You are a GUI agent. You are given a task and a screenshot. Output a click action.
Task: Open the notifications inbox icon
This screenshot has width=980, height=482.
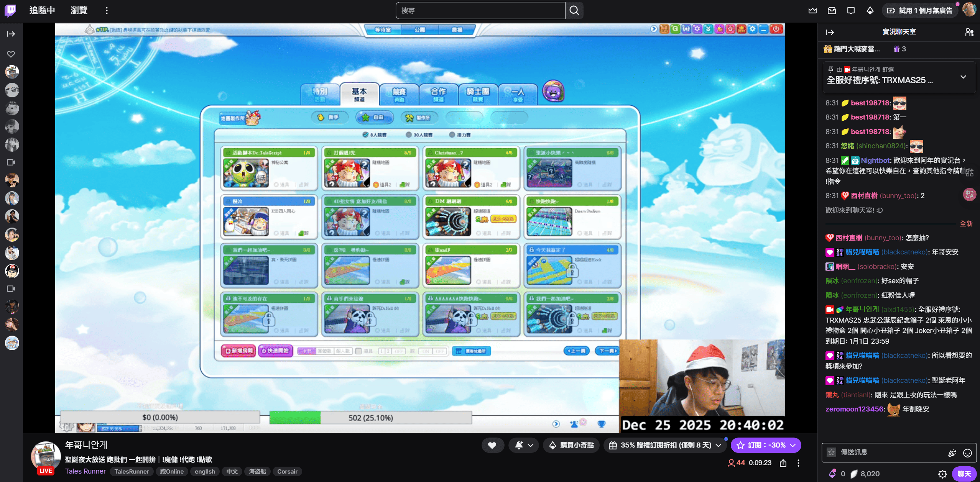pos(832,11)
